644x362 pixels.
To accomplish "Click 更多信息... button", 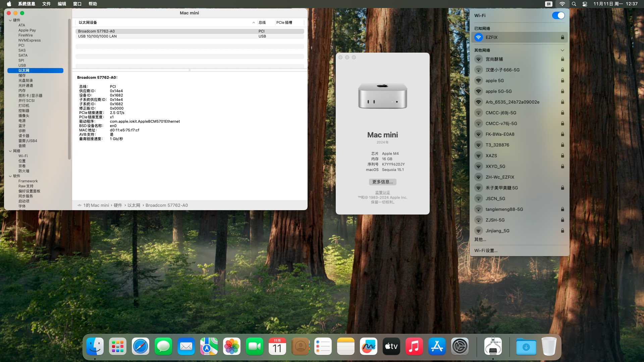I will click(x=382, y=182).
